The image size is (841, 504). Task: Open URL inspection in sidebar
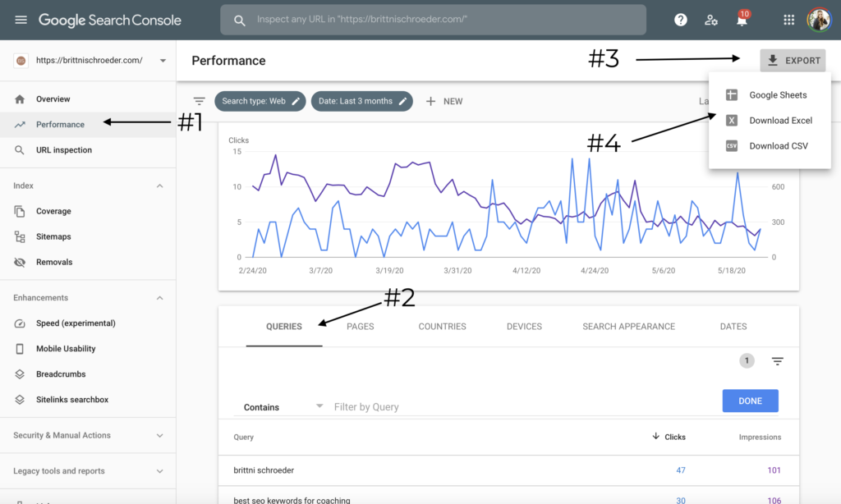coord(88,150)
